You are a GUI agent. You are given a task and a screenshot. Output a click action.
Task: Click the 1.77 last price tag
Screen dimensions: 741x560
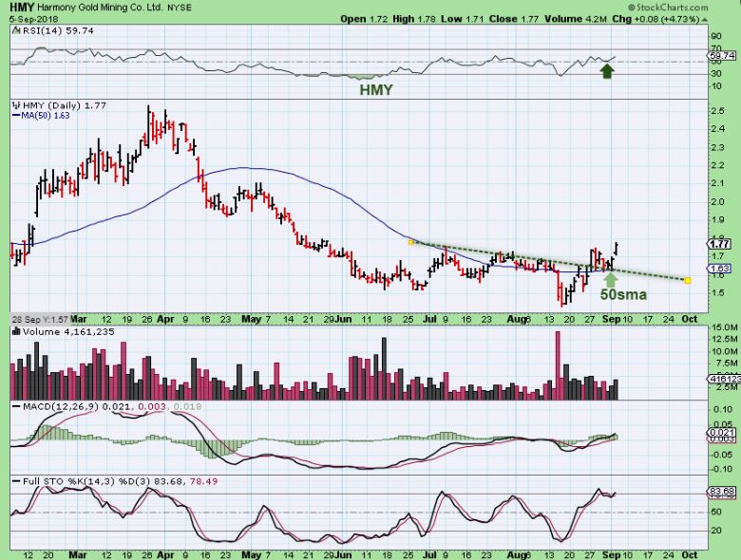click(x=719, y=244)
